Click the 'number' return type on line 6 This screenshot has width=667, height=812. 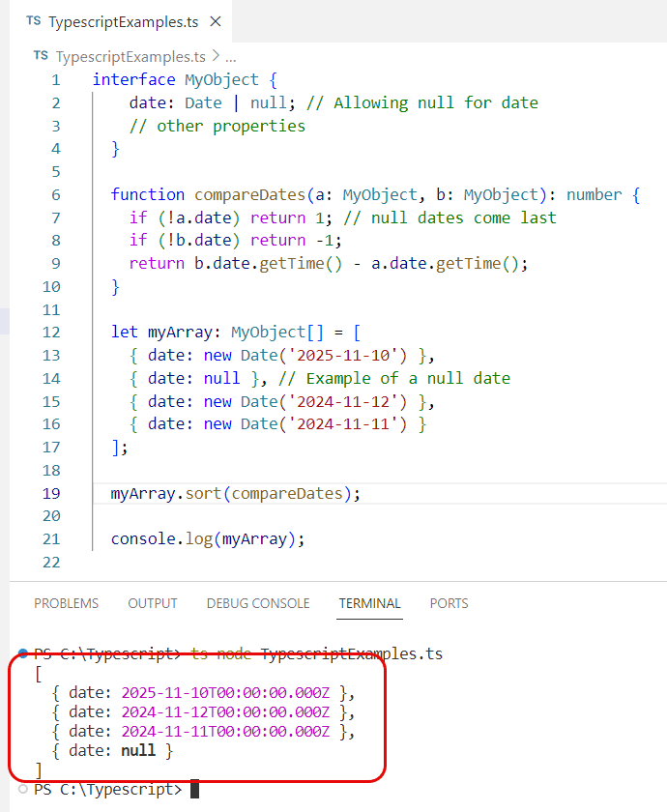(x=594, y=194)
